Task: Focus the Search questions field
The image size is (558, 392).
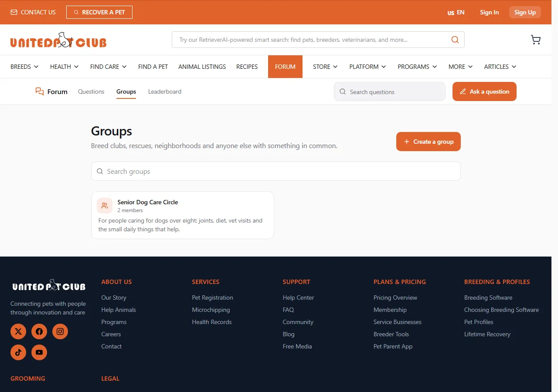Action: [390, 91]
